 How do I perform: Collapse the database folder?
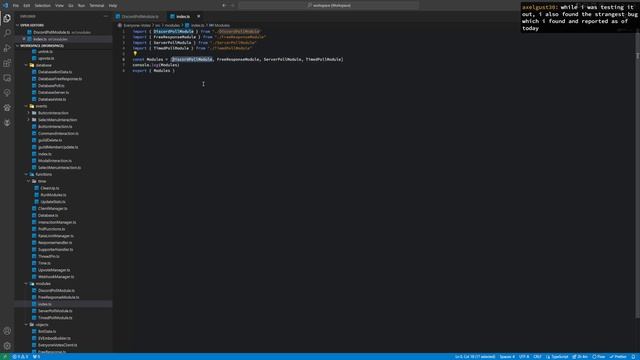43,65
